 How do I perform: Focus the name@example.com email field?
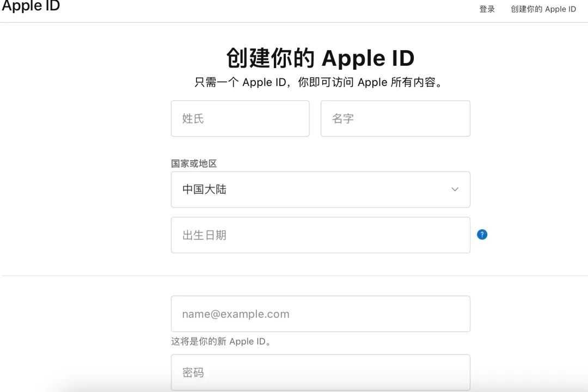(321, 314)
